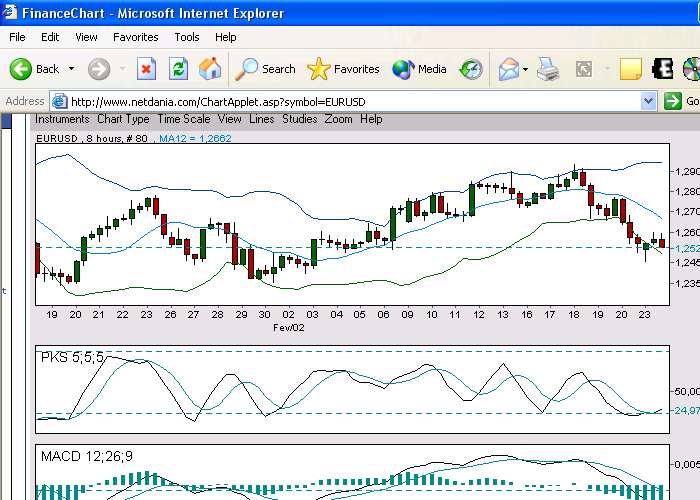Open the Forward history dropdown arrow
The image size is (700, 500).
[x=122, y=69]
